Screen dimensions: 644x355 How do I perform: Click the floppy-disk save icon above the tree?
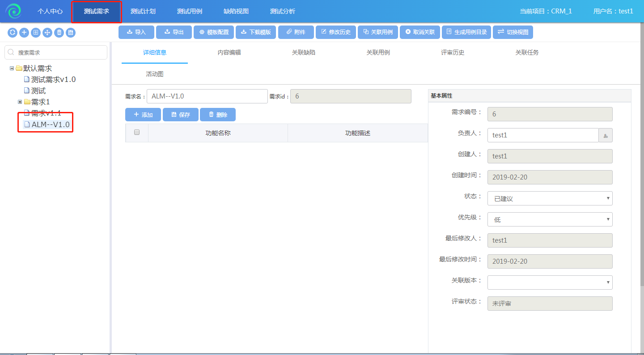point(71,32)
